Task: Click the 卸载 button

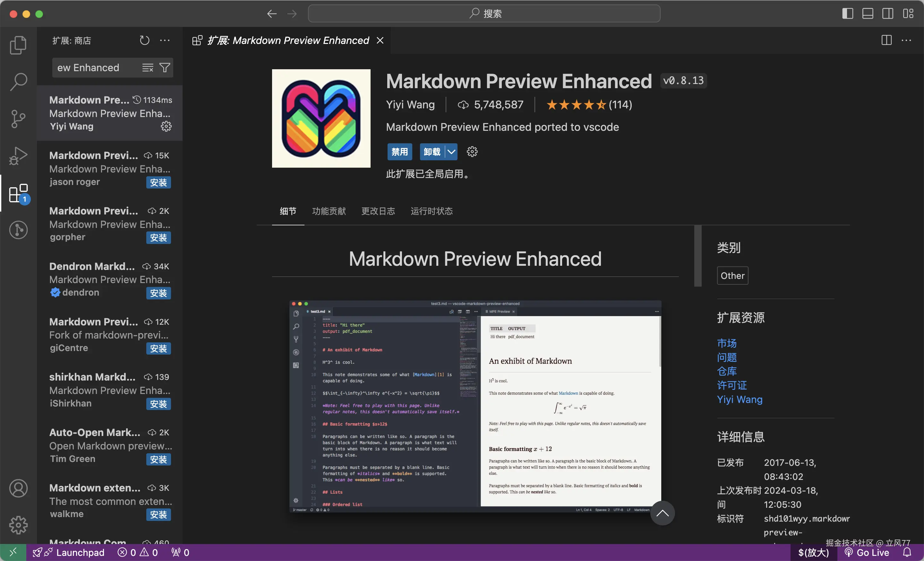Action: [x=432, y=152]
